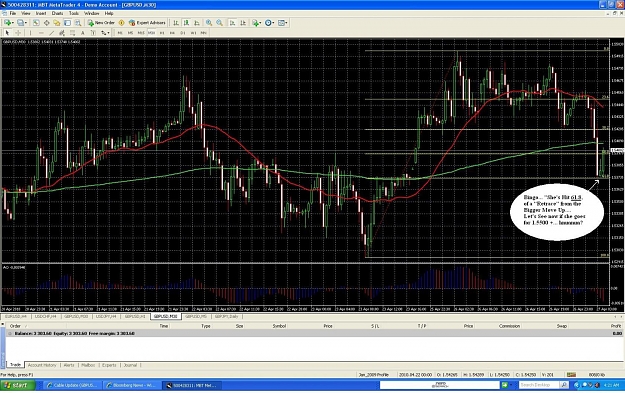Switch to the USDCHF,H4 chart tab

(x=45, y=316)
